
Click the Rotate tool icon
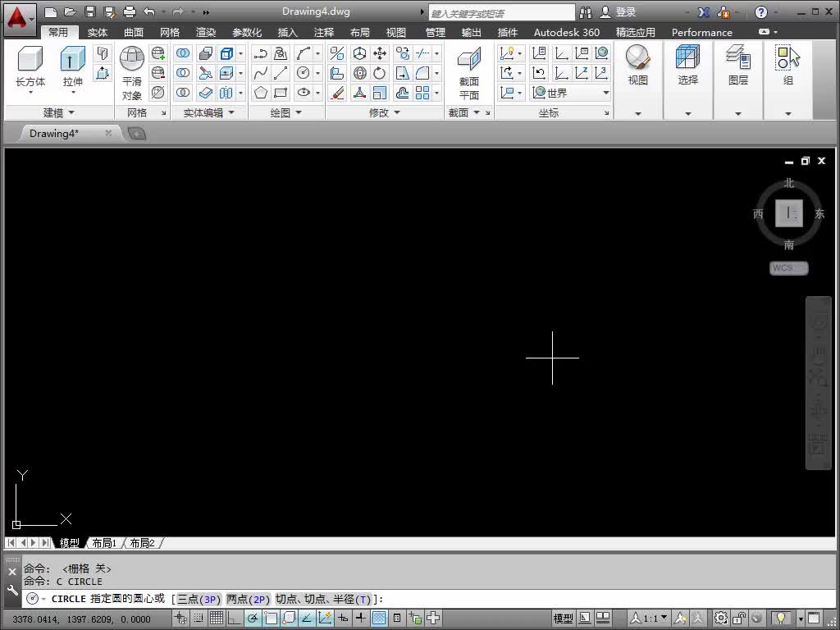click(x=380, y=73)
